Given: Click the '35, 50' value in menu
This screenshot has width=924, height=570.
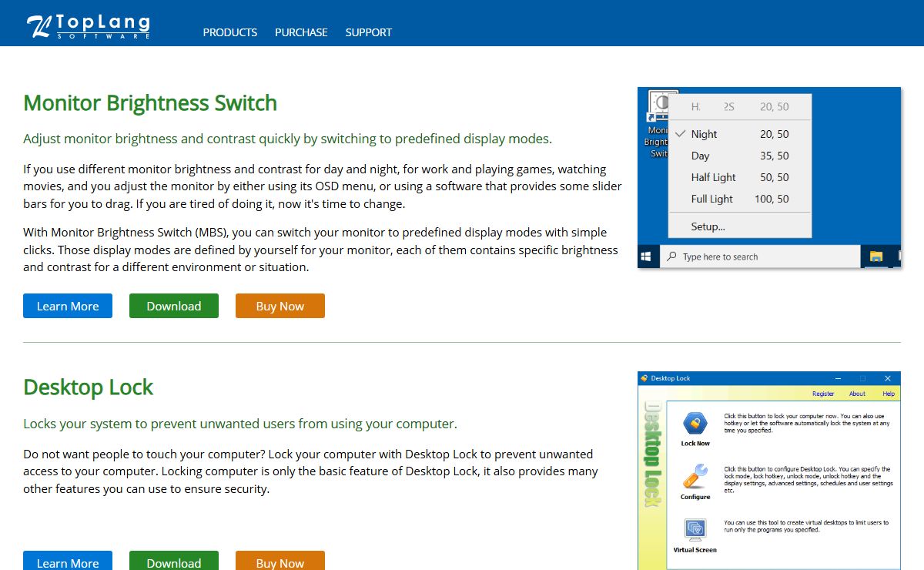Looking at the screenshot, I should (774, 156).
